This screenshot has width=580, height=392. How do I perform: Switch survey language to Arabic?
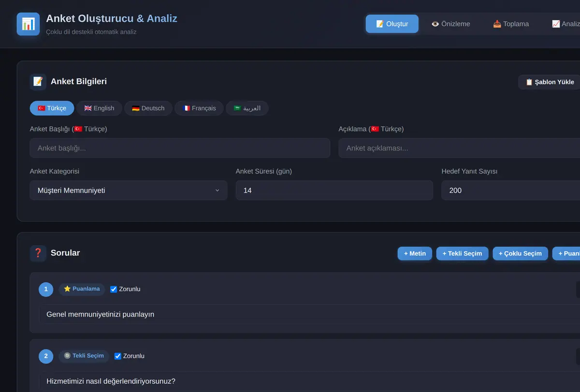247,108
